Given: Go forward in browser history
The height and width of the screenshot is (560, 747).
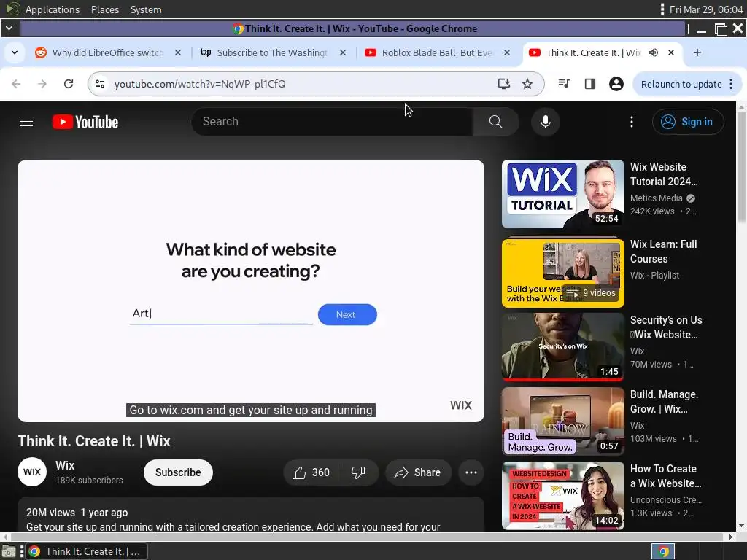Looking at the screenshot, I should 42,84.
